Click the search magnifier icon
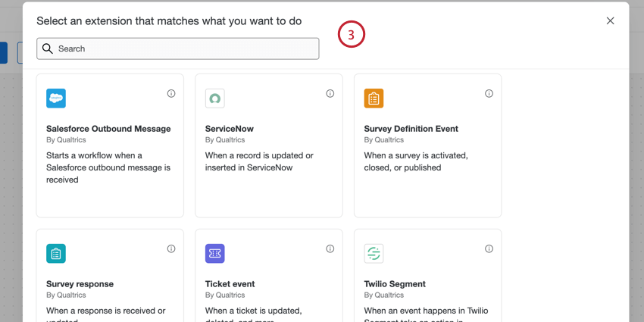This screenshot has width=644, height=322. (48, 48)
